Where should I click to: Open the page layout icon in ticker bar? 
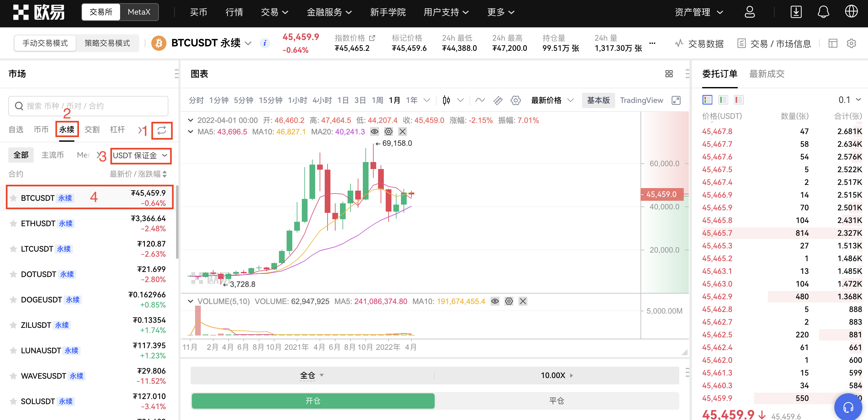[833, 44]
